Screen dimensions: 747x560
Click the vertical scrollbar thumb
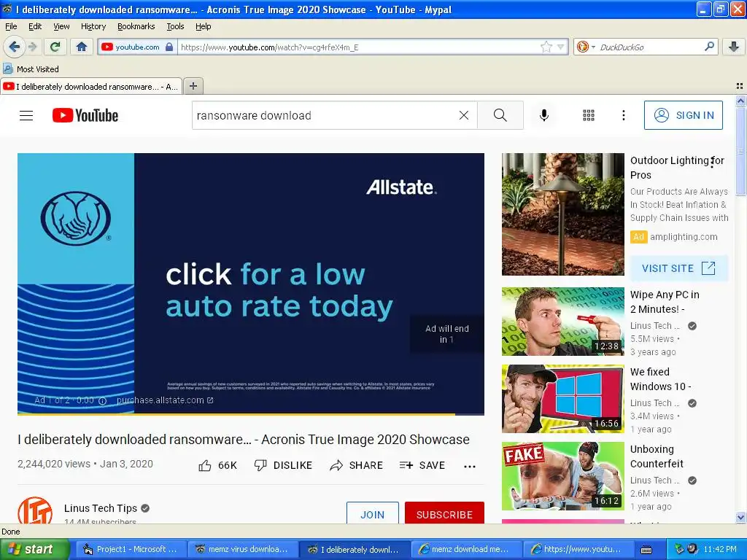pos(740,152)
